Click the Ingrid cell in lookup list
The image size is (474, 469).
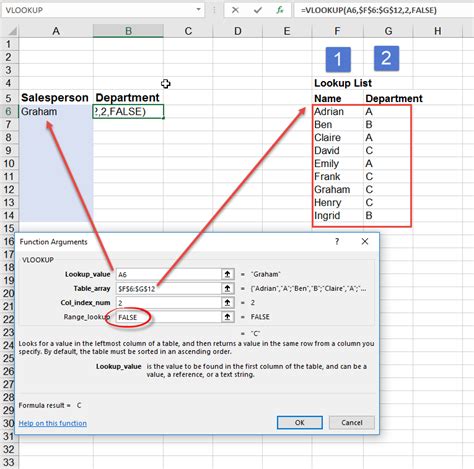(337, 215)
